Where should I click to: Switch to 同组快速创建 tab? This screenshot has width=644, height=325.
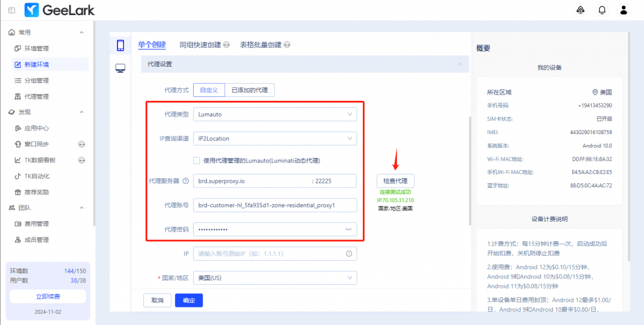200,45
